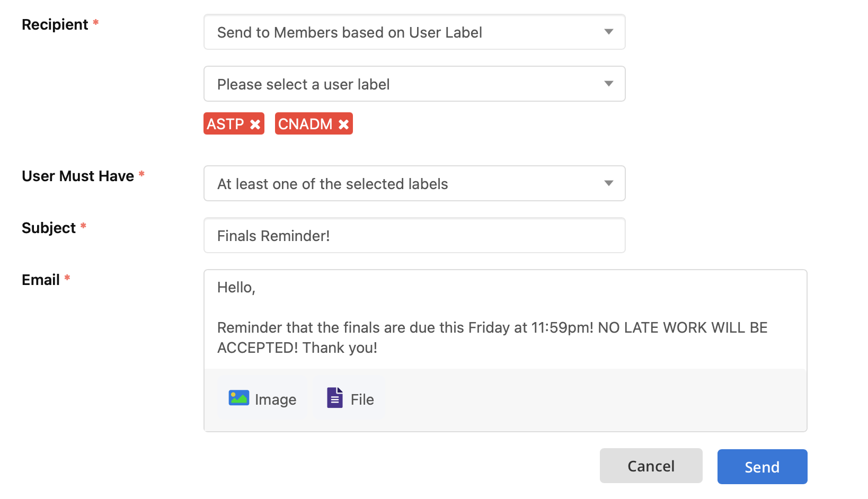868x499 pixels.
Task: Click inside the Subject field
Action: pos(414,235)
